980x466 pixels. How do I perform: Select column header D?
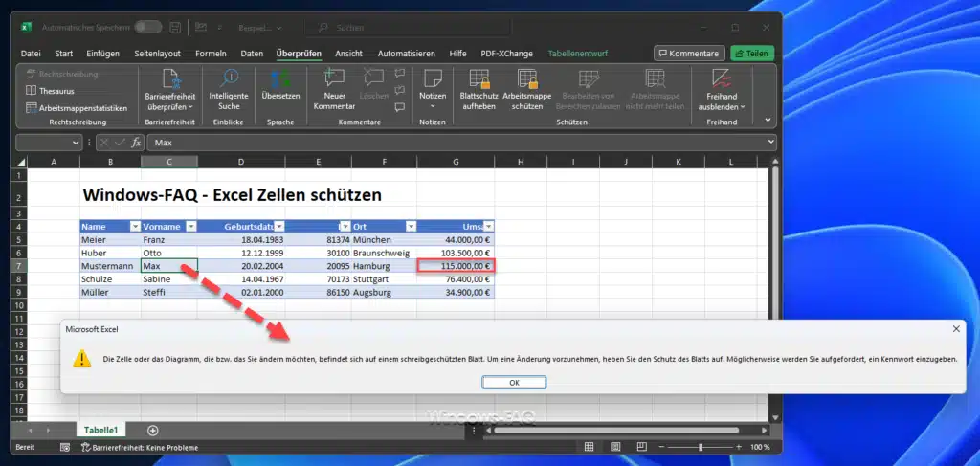pos(241,163)
